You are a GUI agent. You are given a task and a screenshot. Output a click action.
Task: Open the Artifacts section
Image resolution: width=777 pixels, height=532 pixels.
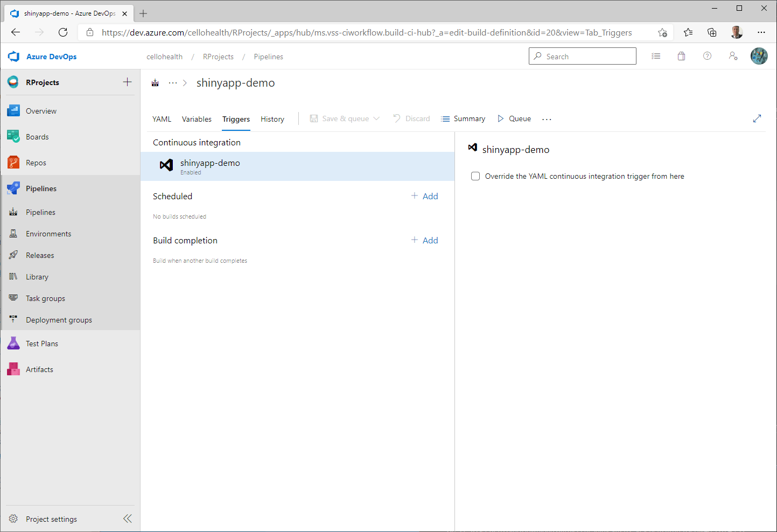[x=39, y=369]
